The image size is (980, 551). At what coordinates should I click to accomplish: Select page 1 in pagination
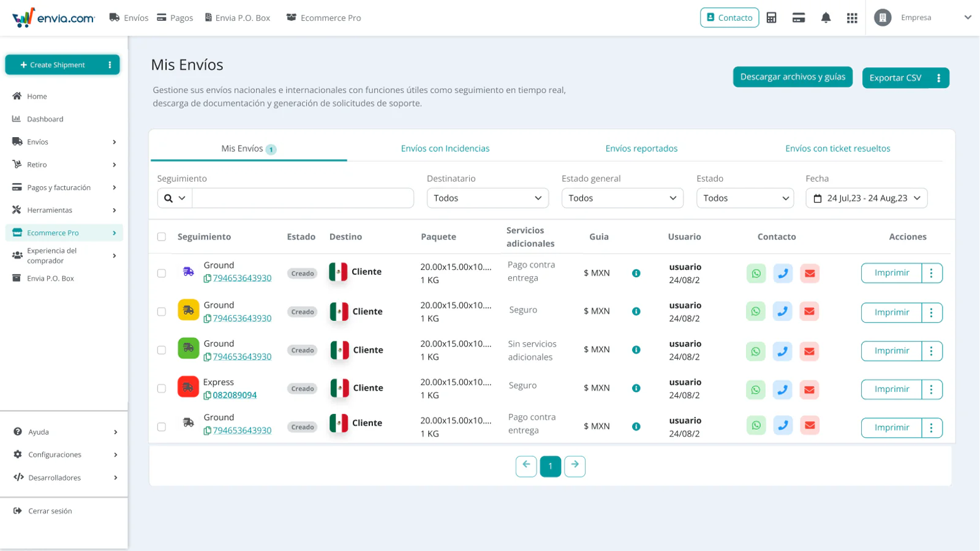click(x=551, y=467)
